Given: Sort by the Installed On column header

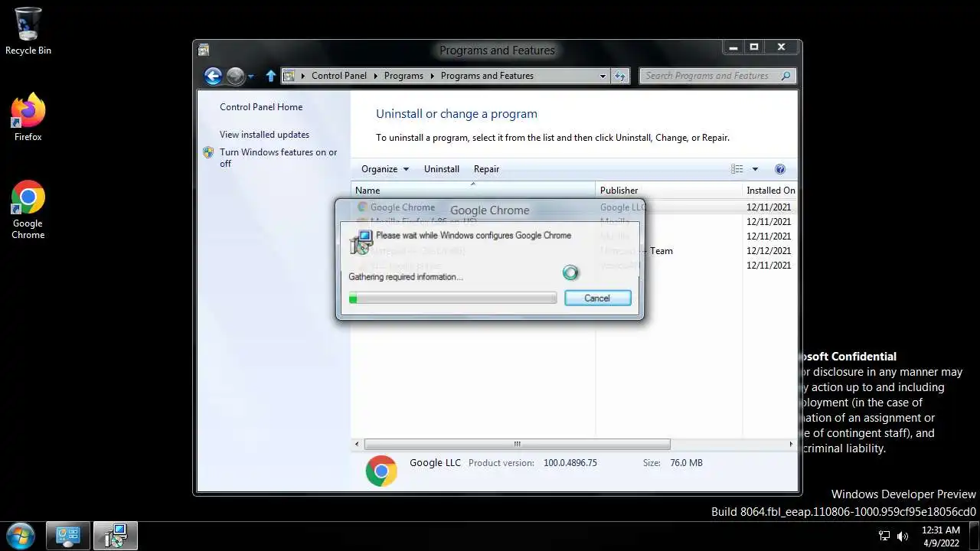Looking at the screenshot, I should pyautogui.click(x=769, y=191).
